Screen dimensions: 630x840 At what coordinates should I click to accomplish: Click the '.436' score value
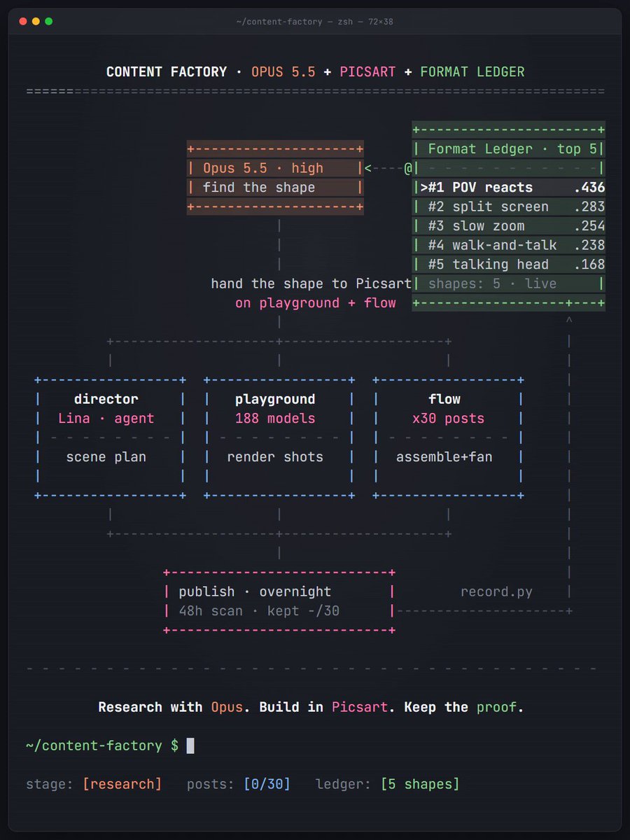[589, 188]
